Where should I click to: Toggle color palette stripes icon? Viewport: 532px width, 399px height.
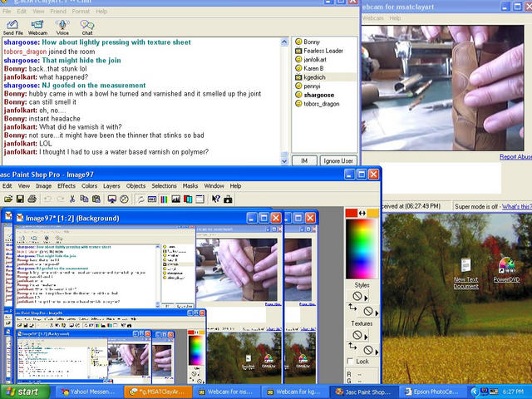(x=164, y=199)
